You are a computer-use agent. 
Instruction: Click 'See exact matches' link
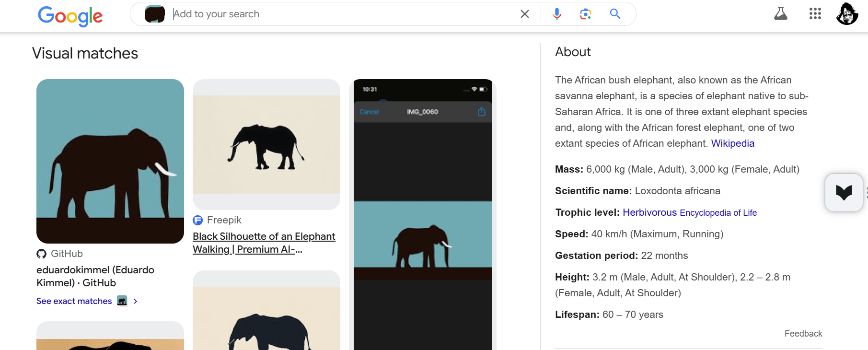74,301
